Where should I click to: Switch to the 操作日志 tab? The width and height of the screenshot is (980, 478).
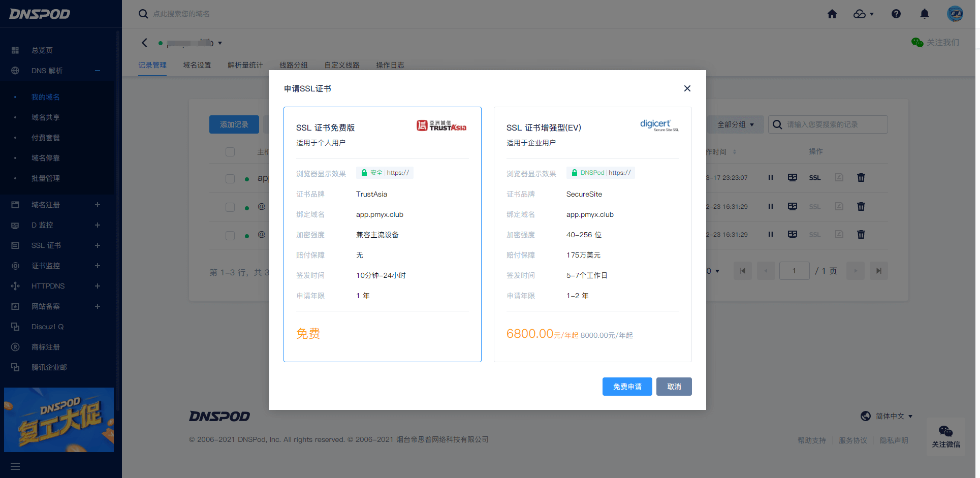390,65
